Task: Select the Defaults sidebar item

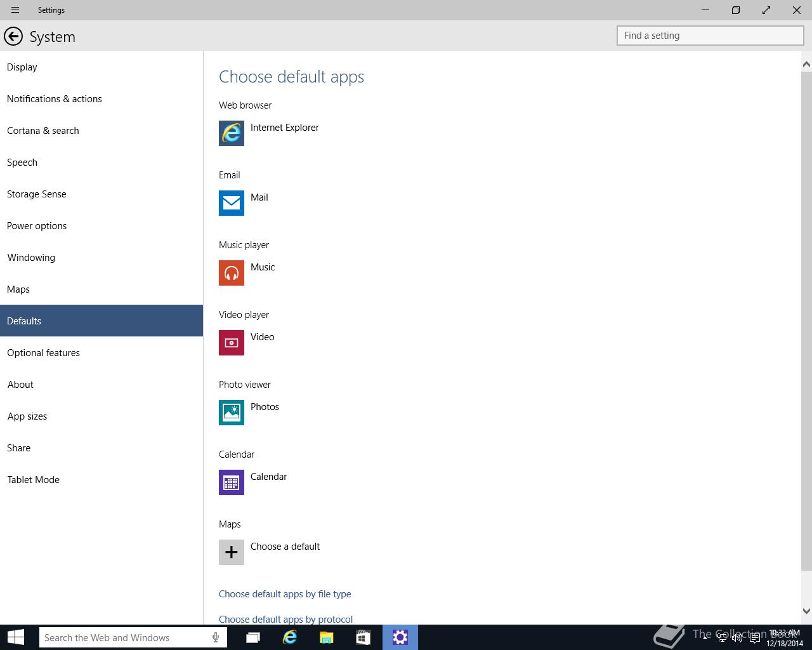Action: pos(101,321)
